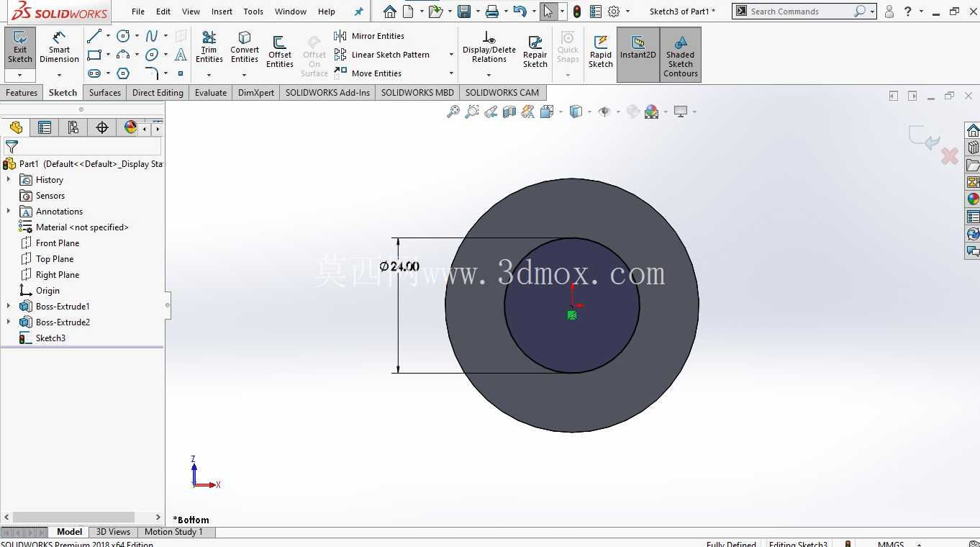
Task: Switch to the Features tab
Action: (x=22, y=93)
